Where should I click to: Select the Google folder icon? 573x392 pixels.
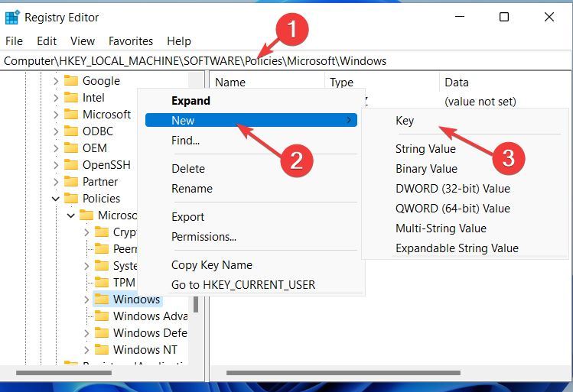[x=71, y=81]
